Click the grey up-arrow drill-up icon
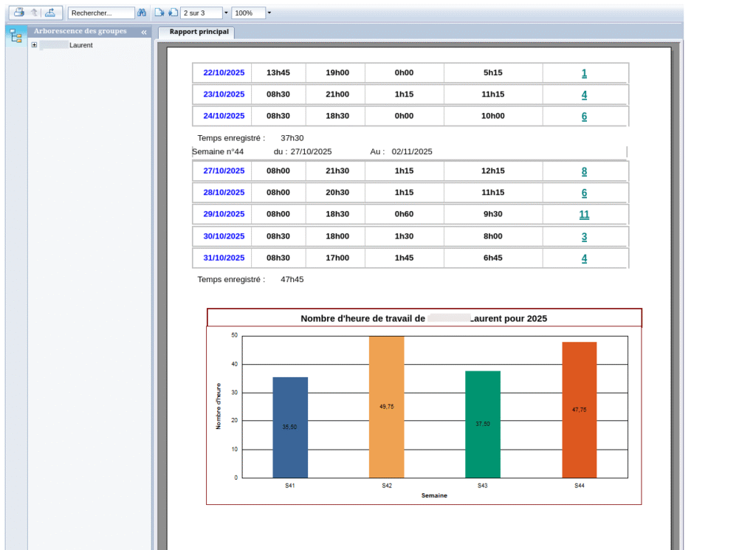This screenshot has width=756, height=550. (34, 12)
